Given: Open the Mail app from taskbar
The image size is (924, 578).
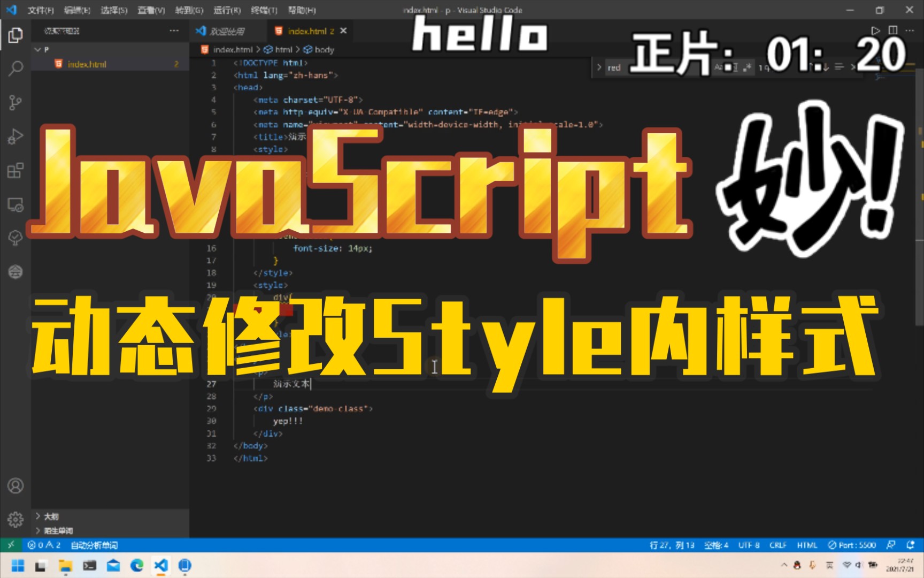Looking at the screenshot, I should click(113, 566).
